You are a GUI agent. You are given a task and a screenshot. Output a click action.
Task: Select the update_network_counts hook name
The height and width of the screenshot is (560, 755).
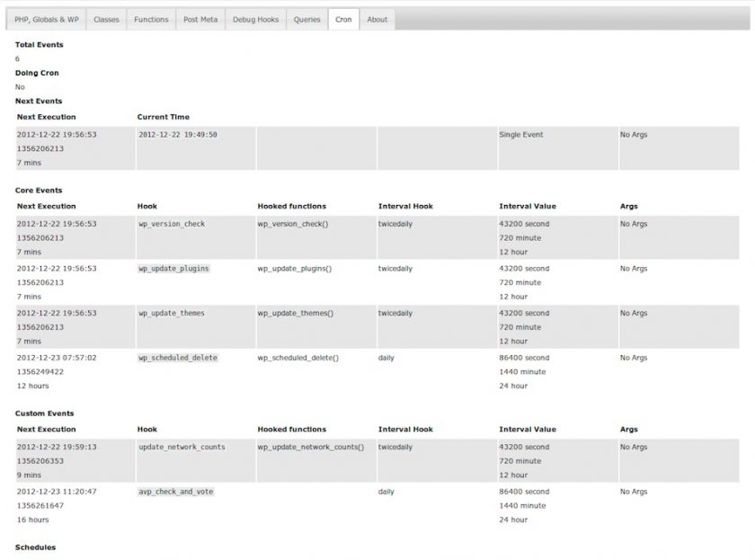click(x=182, y=447)
